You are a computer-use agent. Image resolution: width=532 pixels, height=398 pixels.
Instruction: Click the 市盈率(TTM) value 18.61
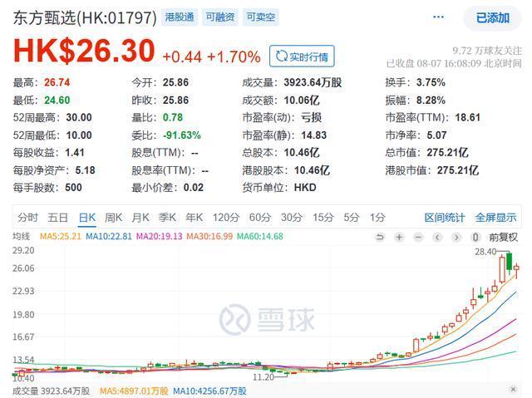pos(467,118)
